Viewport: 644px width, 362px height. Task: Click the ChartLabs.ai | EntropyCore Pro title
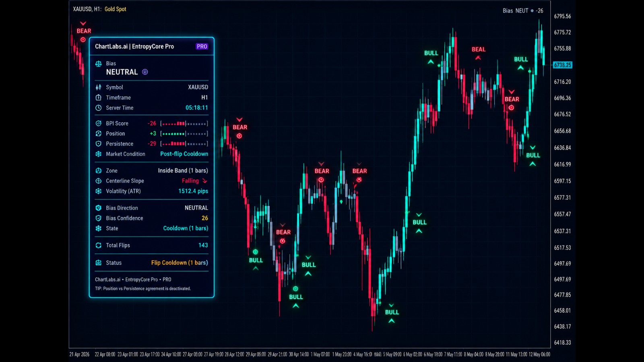pyautogui.click(x=134, y=46)
